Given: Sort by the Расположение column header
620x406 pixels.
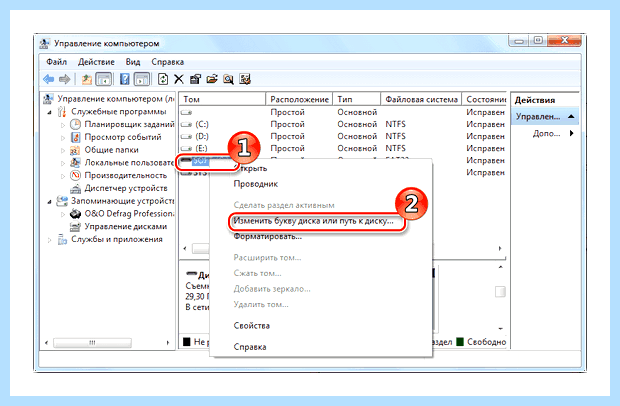Looking at the screenshot, I should point(299,99).
